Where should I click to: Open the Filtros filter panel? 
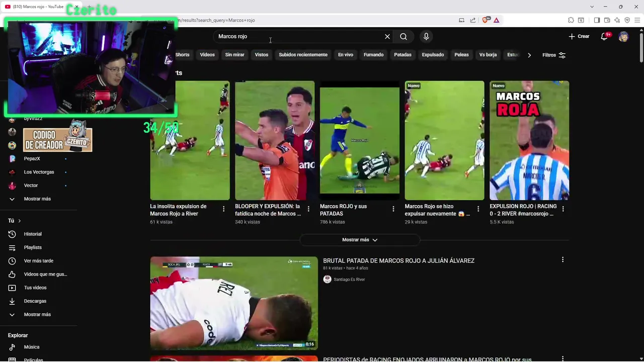coord(554,55)
